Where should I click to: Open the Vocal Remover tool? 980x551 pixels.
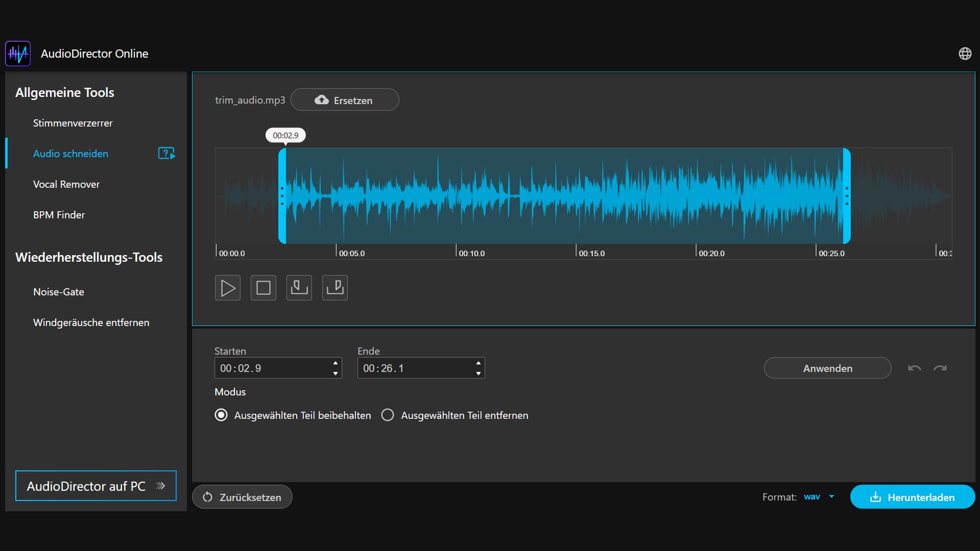[66, 184]
